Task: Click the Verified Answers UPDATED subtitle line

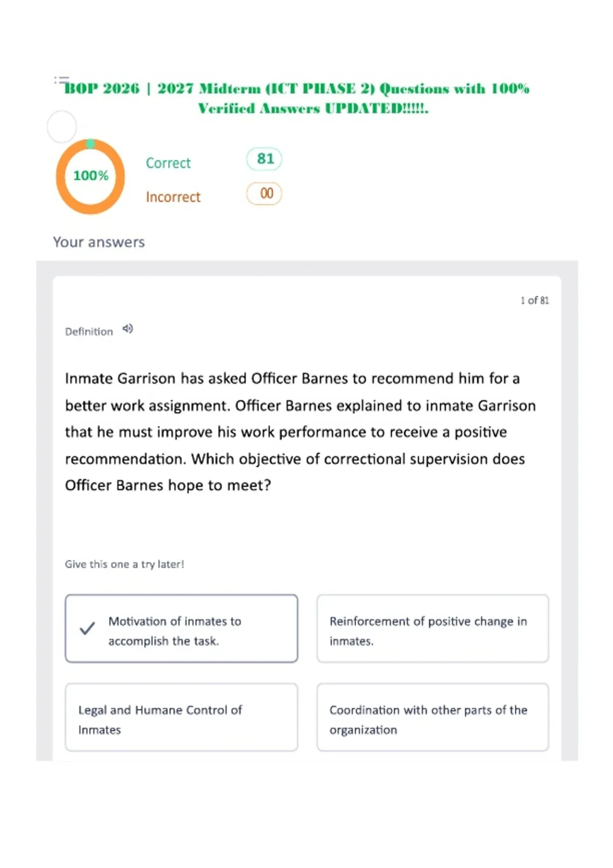Action: (313, 109)
